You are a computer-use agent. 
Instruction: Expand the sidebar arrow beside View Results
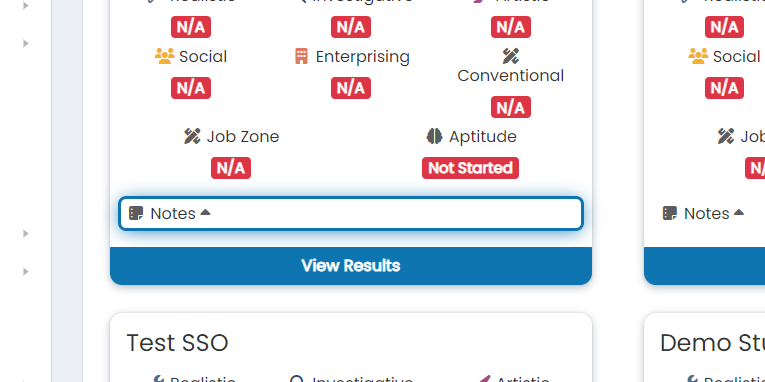[26, 271]
